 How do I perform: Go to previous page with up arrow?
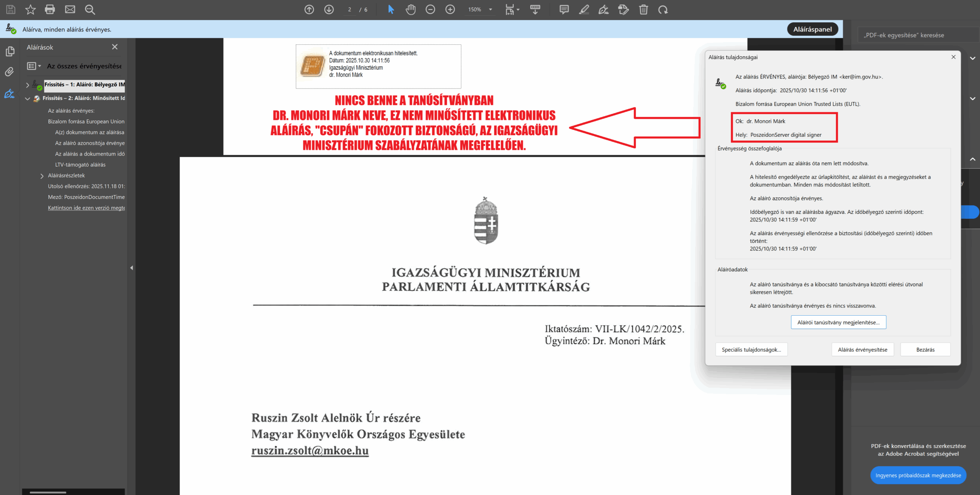coord(309,10)
